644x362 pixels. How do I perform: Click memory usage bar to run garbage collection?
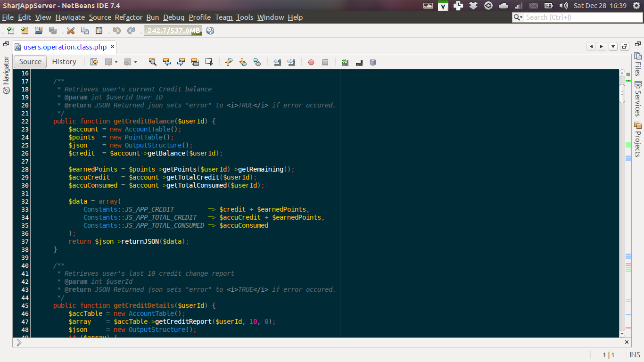click(x=173, y=31)
